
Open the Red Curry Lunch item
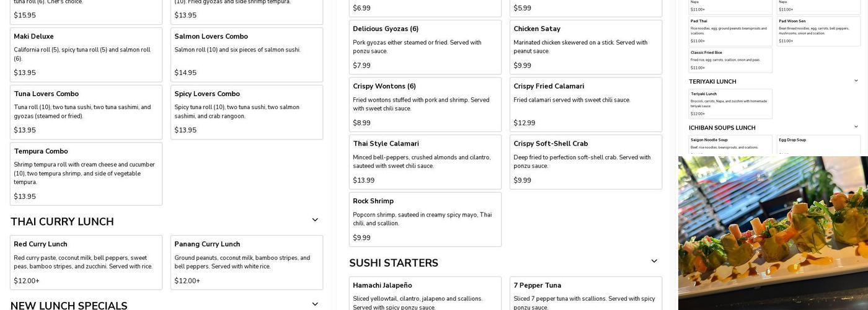pyautogui.click(x=86, y=262)
